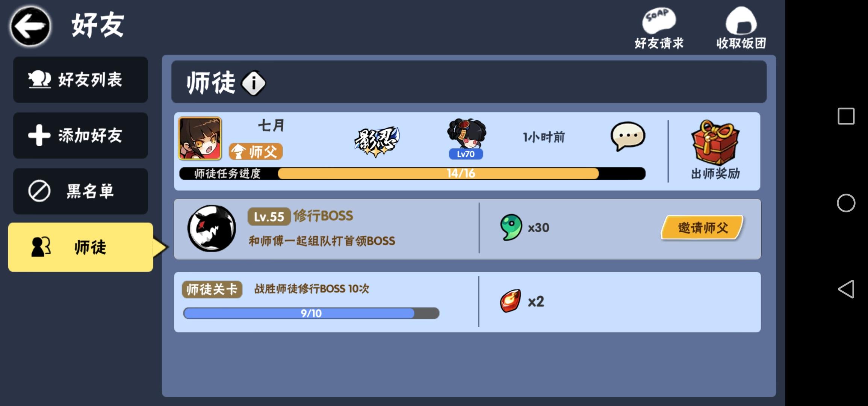The image size is (868, 406).
Task: Tap the red gem reward icon
Action: (510, 301)
